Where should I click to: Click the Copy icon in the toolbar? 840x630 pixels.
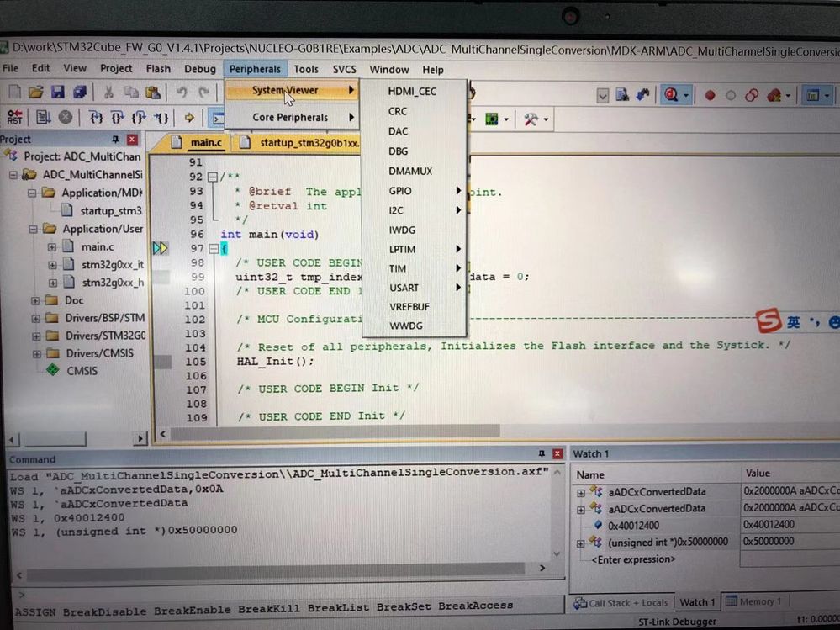pos(131,93)
